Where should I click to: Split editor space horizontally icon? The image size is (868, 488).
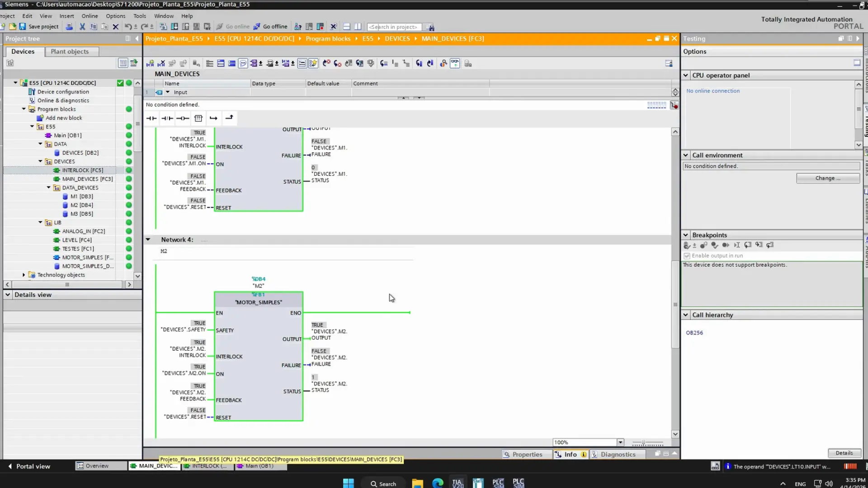(x=347, y=27)
